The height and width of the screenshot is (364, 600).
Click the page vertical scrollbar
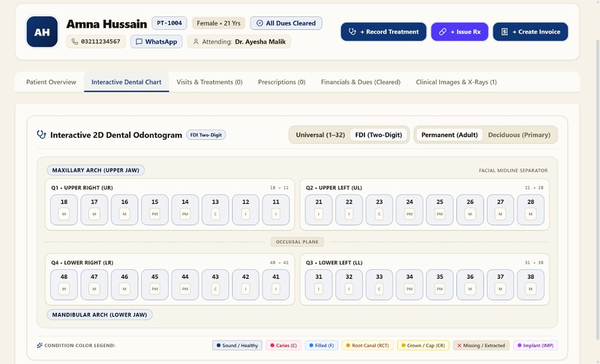(598, 190)
